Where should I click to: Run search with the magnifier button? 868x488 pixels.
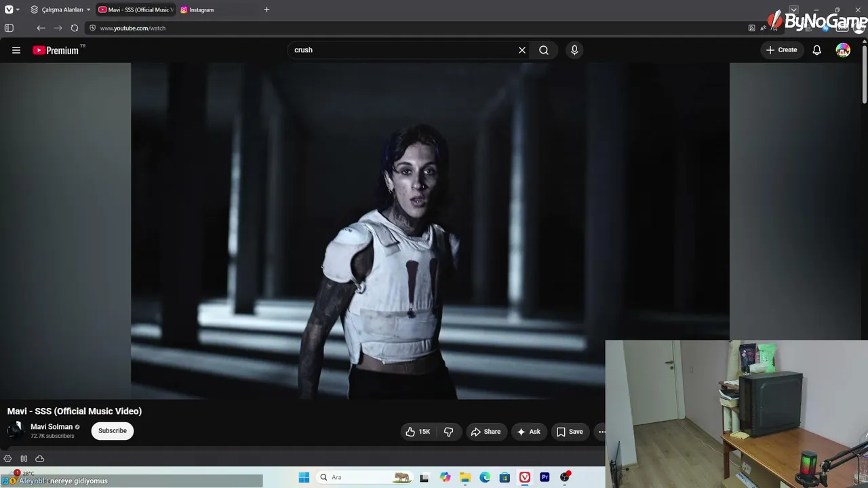click(x=544, y=50)
